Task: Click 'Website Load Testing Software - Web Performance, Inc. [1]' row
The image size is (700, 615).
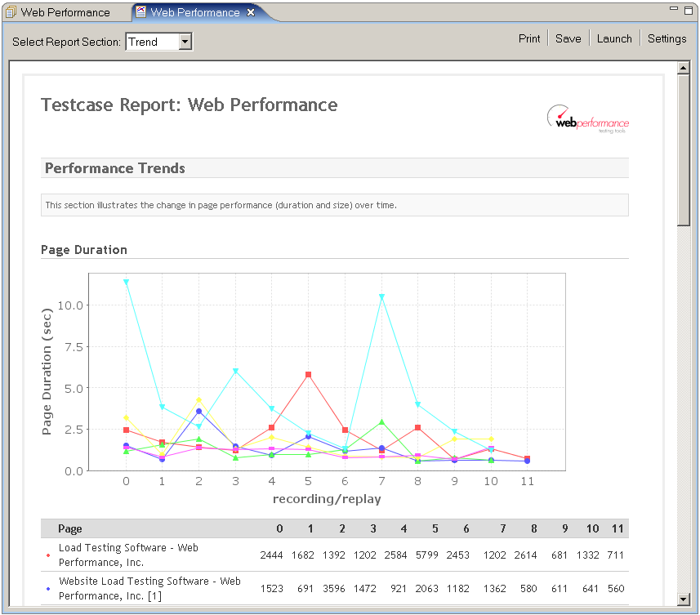Action: (335, 588)
